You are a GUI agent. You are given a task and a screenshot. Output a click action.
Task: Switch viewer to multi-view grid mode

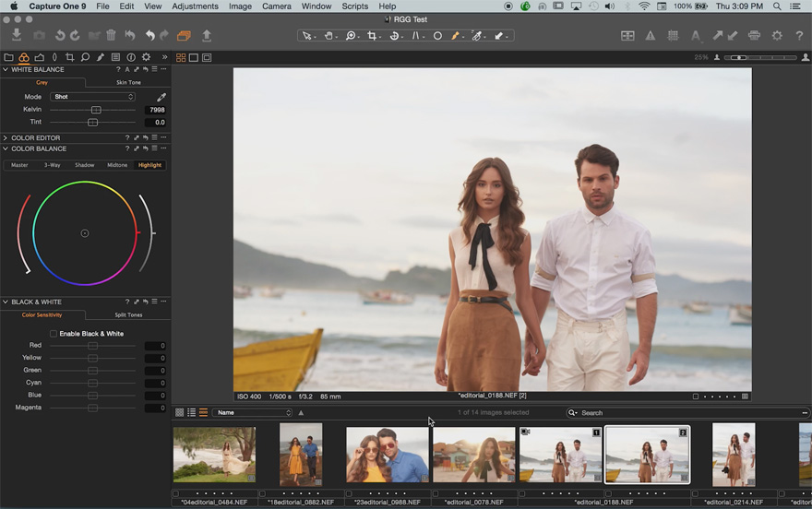click(x=181, y=57)
